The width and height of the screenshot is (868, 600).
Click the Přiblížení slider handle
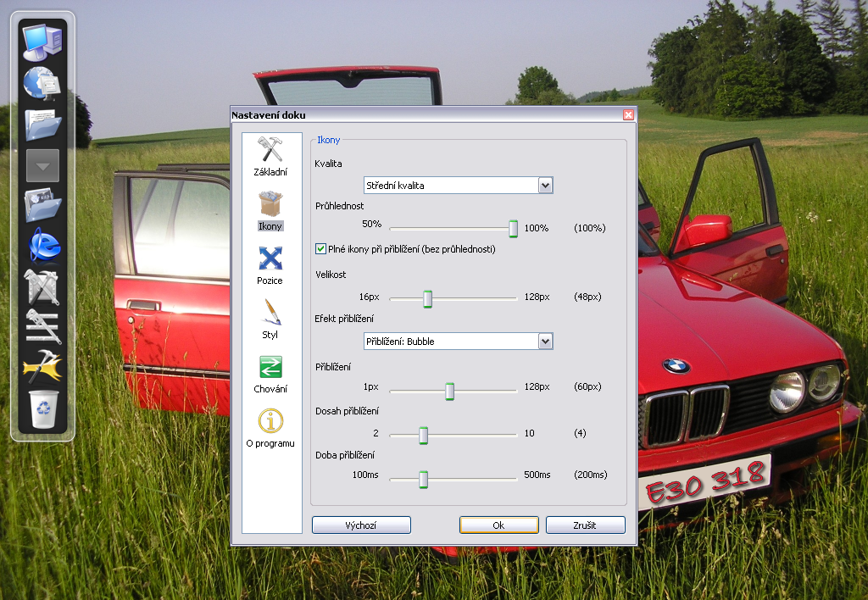449,392
